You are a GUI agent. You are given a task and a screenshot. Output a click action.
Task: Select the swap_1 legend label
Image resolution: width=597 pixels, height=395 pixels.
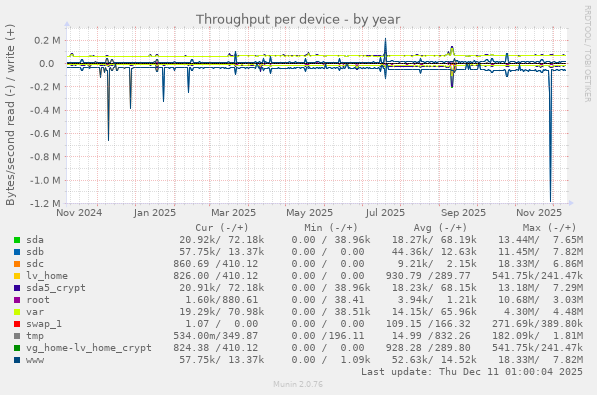(x=44, y=324)
